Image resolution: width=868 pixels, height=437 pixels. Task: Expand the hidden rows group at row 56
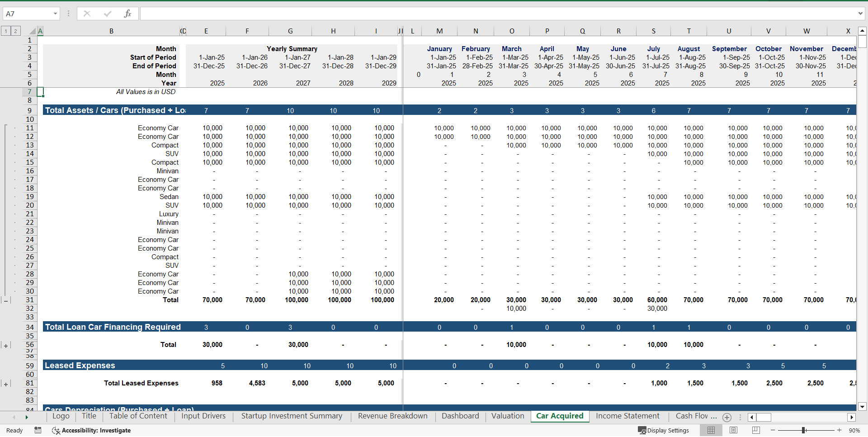[x=6, y=346]
